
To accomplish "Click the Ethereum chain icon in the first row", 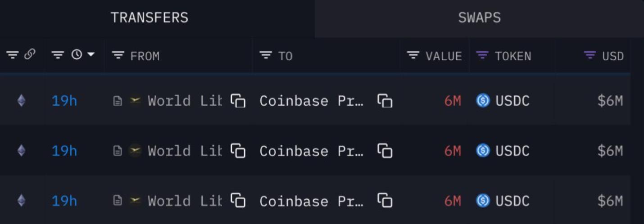I will tap(21, 101).
